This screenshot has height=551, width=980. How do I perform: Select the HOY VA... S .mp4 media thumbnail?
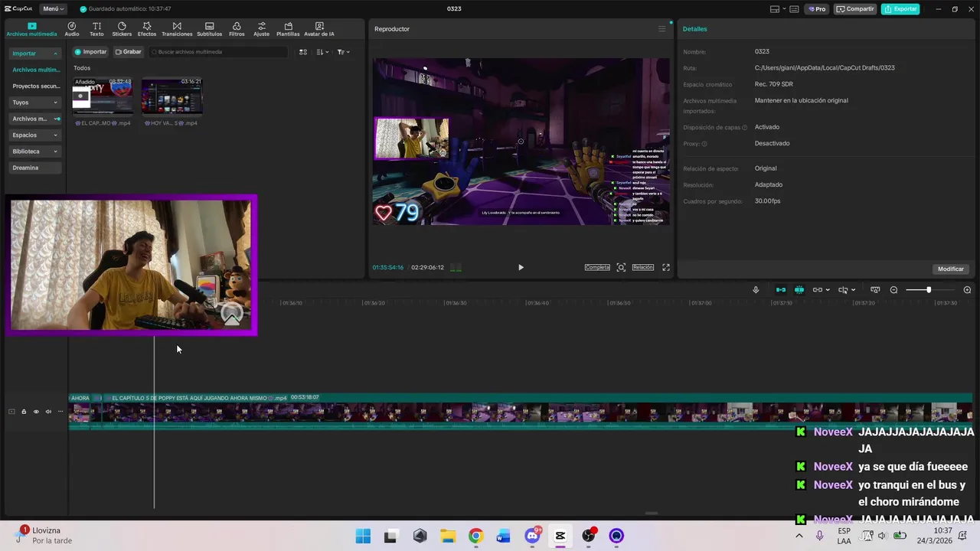[171, 96]
